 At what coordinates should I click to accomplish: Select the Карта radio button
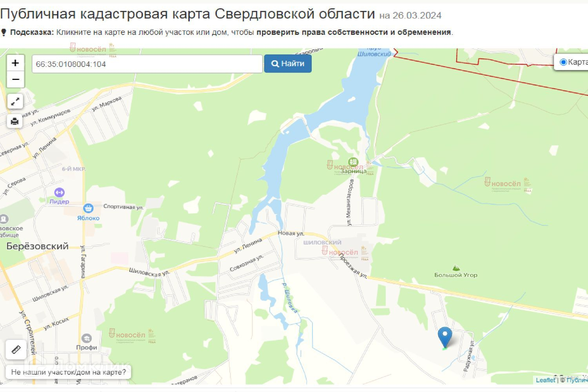coord(563,62)
